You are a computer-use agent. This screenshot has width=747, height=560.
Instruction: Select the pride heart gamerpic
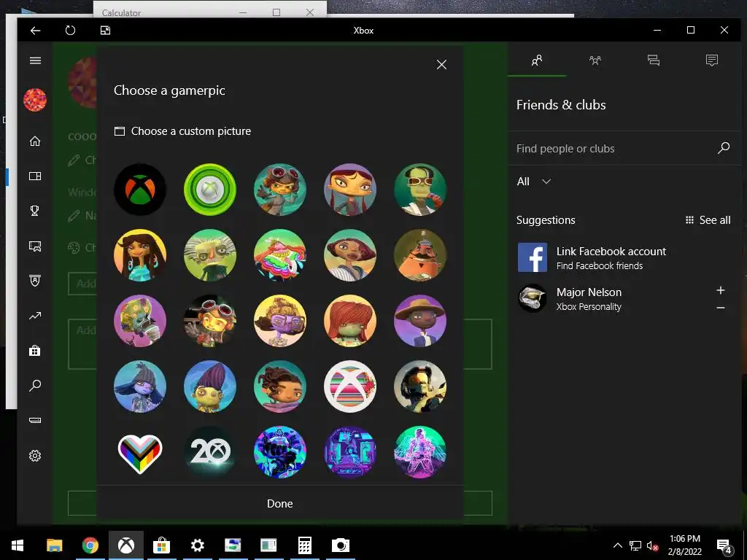[x=140, y=452]
